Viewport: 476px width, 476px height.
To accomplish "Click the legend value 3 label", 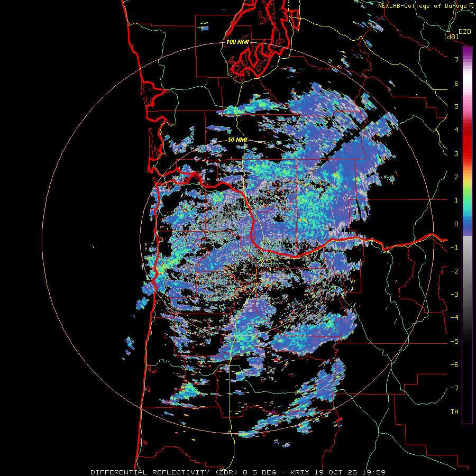I will click(456, 153).
